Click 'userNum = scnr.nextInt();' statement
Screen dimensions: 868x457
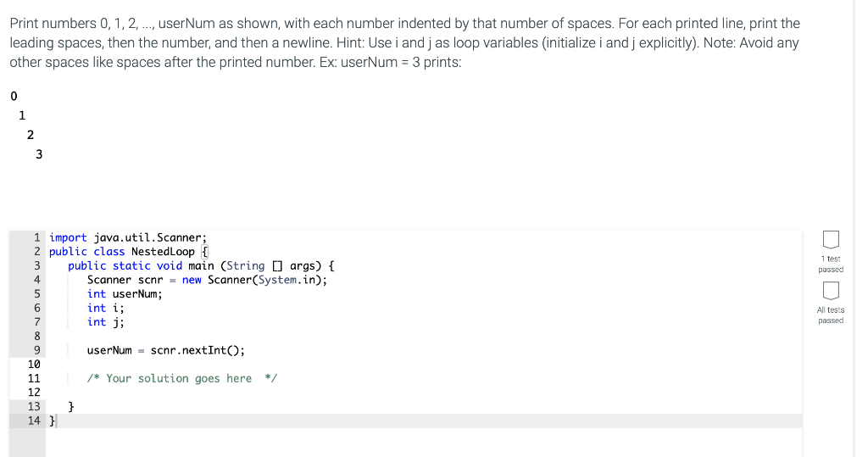pos(165,350)
